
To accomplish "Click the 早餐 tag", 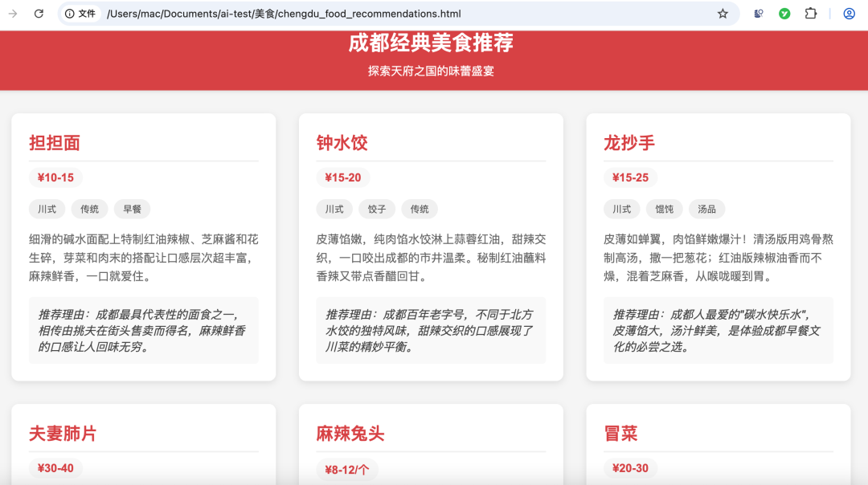I will click(133, 209).
